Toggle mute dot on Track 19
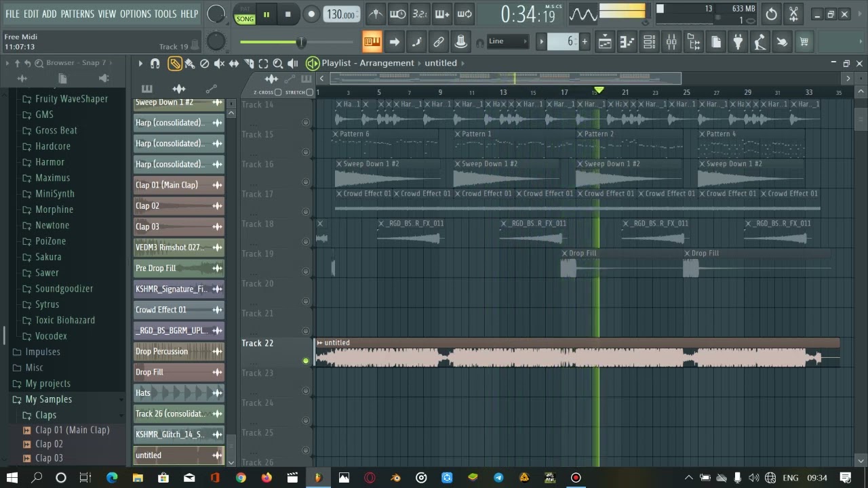Image resolution: width=868 pixels, height=488 pixels. 305,271
